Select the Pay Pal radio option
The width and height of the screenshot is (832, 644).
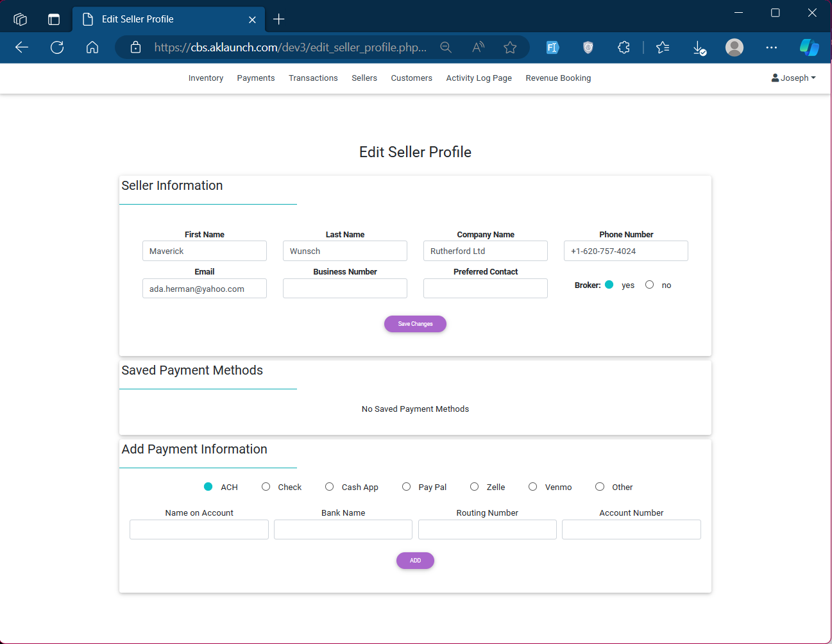click(407, 487)
